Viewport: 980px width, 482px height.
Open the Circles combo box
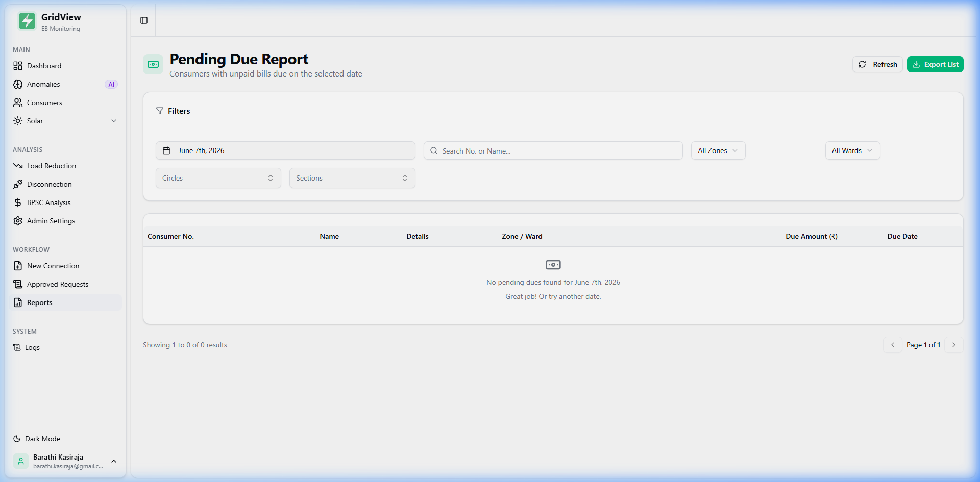pos(218,178)
